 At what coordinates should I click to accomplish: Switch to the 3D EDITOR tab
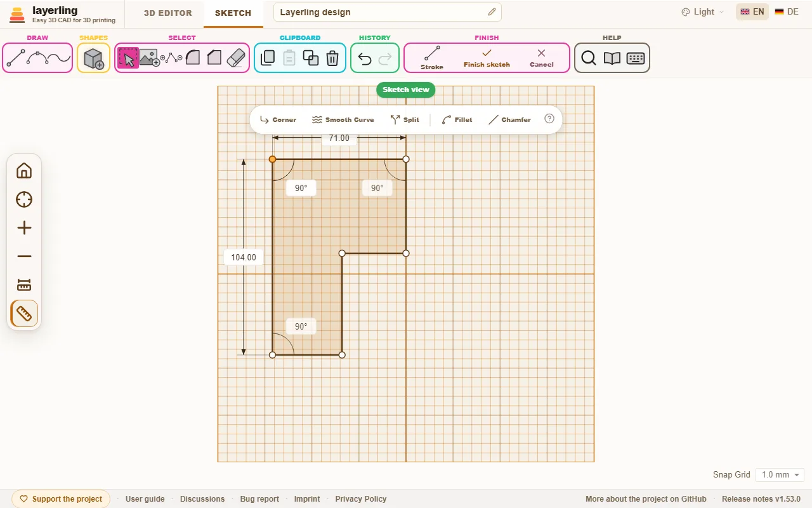(168, 13)
